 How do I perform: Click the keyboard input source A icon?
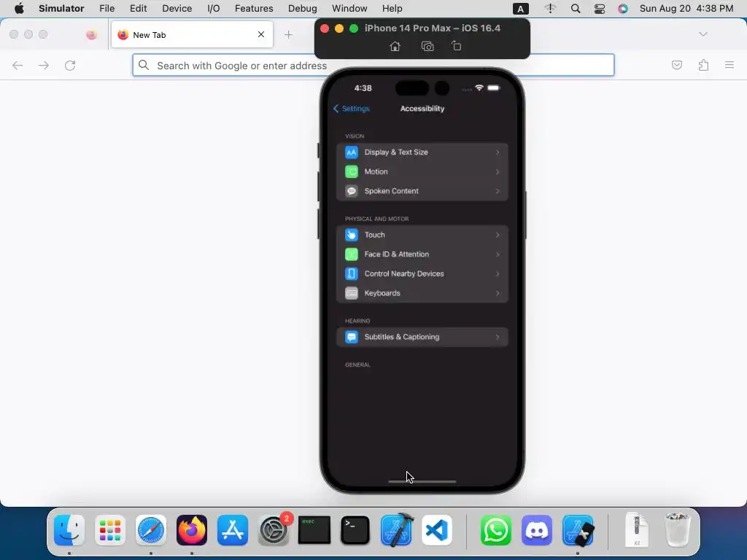[520, 9]
